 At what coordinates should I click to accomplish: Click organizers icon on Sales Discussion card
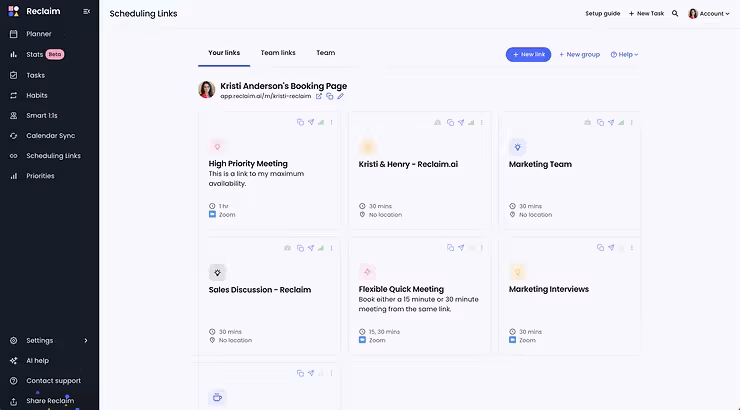pyautogui.click(x=287, y=248)
